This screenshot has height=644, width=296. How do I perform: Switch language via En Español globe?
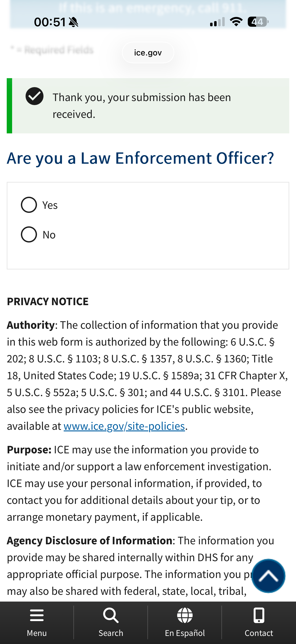[185, 616]
